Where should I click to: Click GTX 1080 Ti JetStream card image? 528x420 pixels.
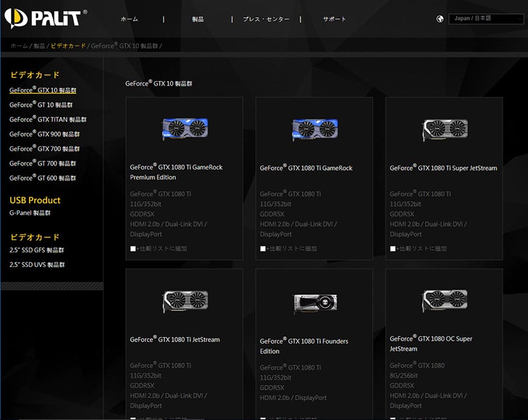coord(185,301)
